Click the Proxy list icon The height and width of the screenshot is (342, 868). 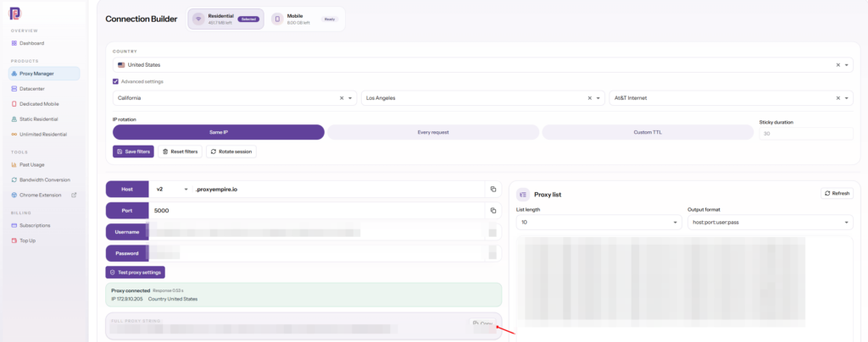[523, 195]
